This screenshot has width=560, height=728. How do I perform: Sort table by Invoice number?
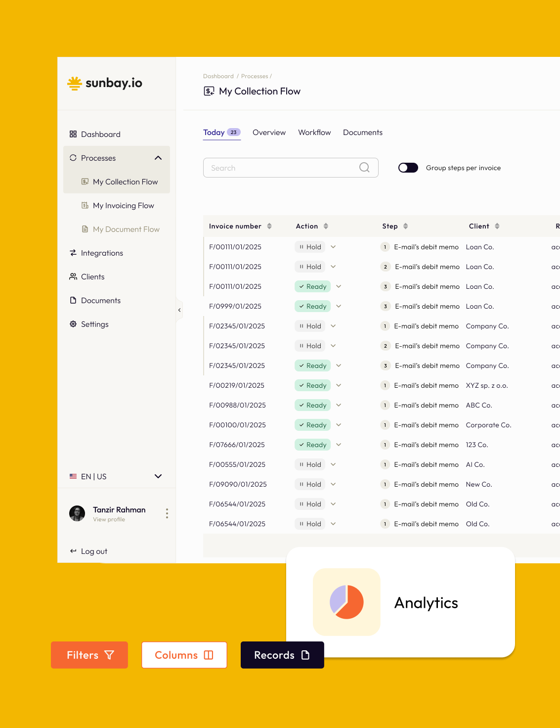tap(269, 226)
